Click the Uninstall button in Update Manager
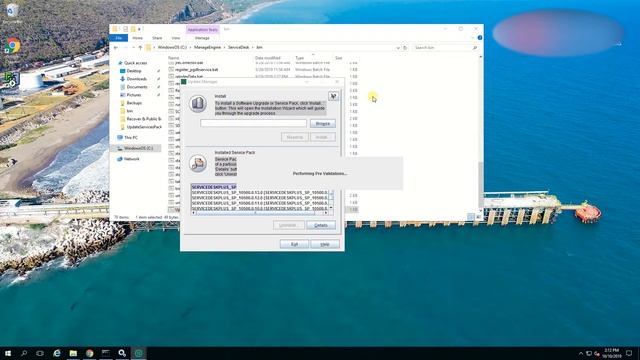Screen dimensions: 640x360 pyautogui.click(x=289, y=225)
